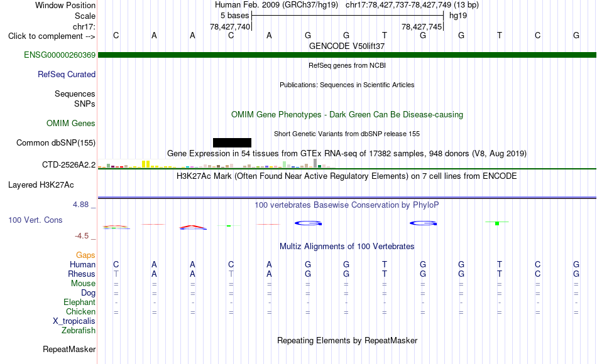Image resolution: width=597 pixels, height=364 pixels.
Task: Click the CTD-2526A2.2 gene label
Action: (69, 164)
